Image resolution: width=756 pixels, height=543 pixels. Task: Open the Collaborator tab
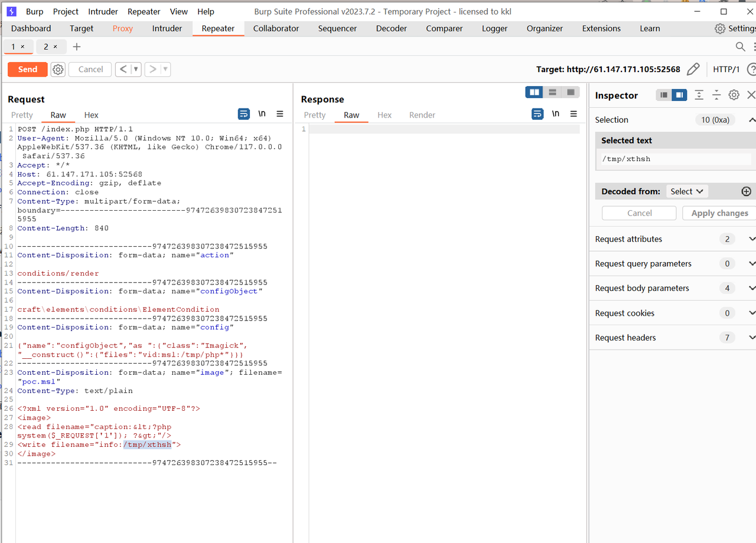pos(277,28)
